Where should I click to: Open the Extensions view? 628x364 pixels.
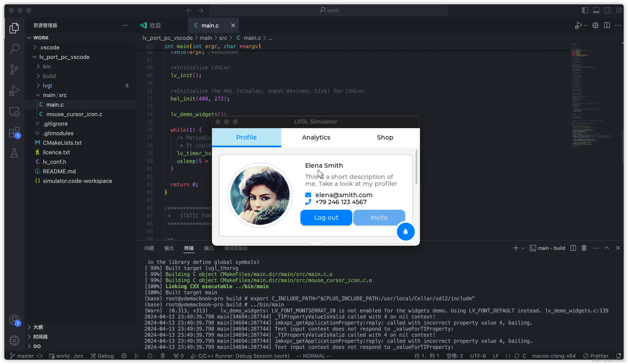click(x=14, y=132)
